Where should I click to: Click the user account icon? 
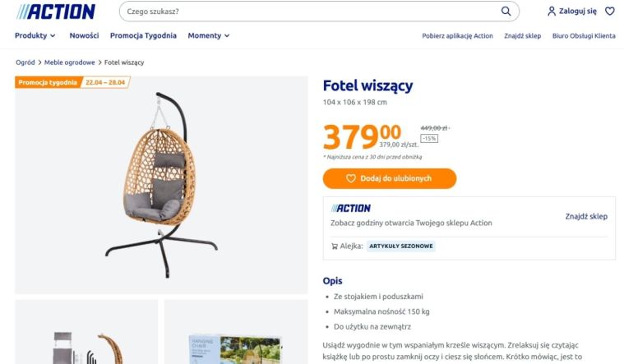tap(552, 12)
